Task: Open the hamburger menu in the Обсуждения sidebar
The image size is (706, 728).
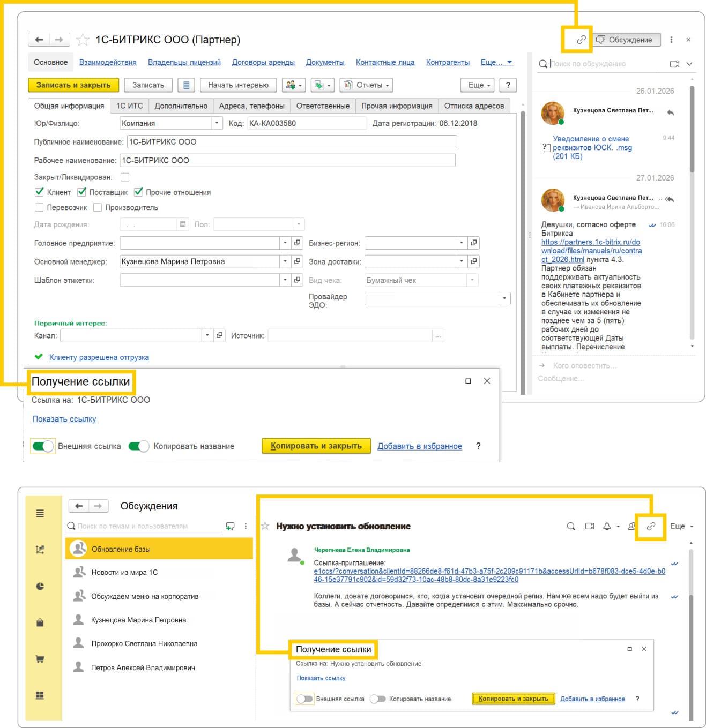Action: (x=40, y=513)
